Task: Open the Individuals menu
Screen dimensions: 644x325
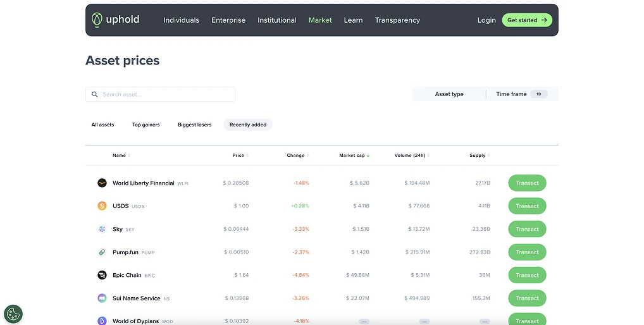Action: click(181, 20)
